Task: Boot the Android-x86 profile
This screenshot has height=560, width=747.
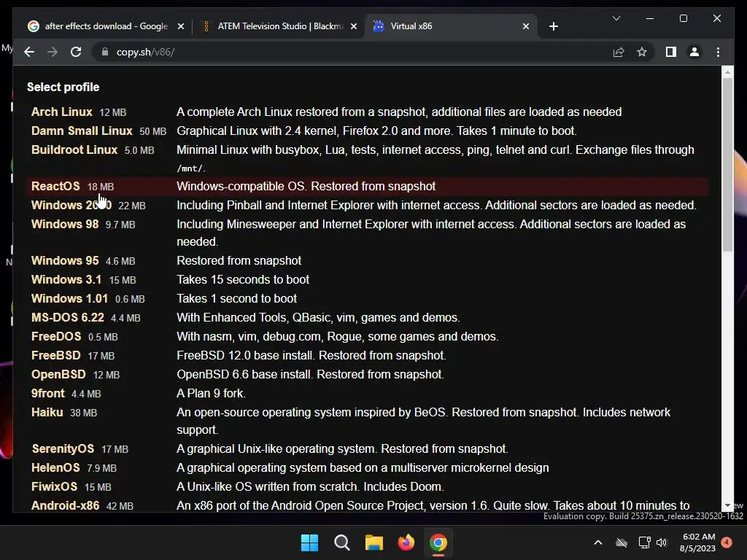Action: coord(65,506)
